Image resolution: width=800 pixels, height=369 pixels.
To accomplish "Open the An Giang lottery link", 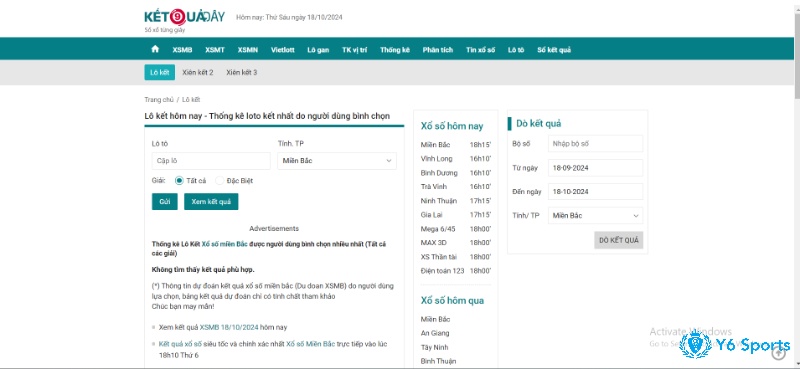I will pos(435,333).
